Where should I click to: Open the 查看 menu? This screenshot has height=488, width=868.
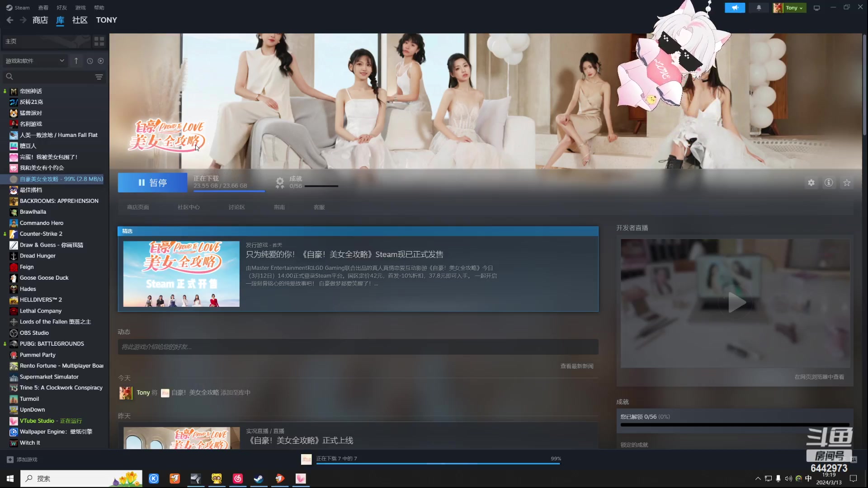[43, 8]
